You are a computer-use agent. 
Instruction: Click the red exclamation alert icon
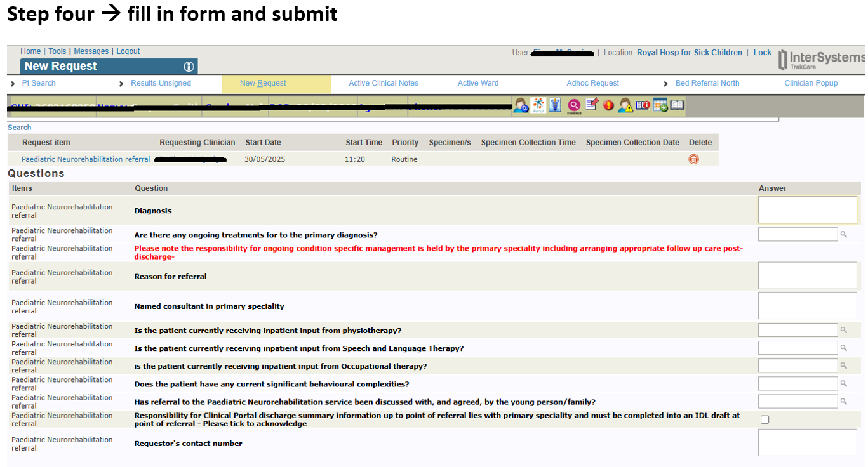click(x=608, y=105)
